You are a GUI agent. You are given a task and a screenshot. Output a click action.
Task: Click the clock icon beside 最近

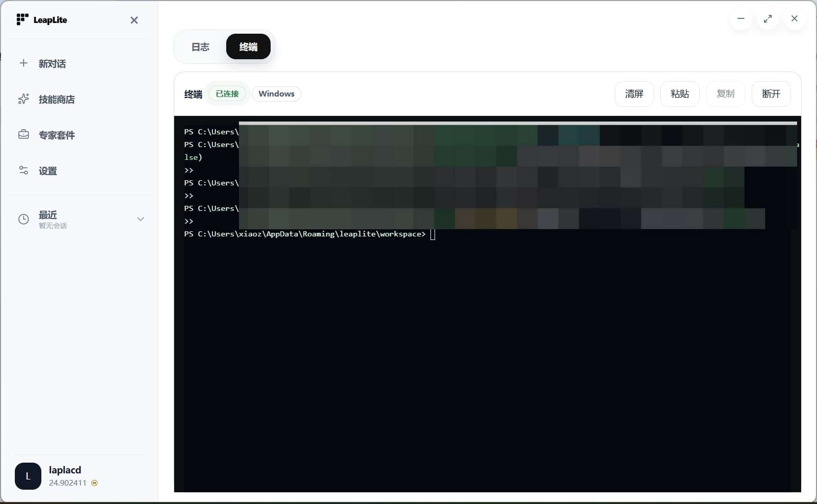click(23, 219)
